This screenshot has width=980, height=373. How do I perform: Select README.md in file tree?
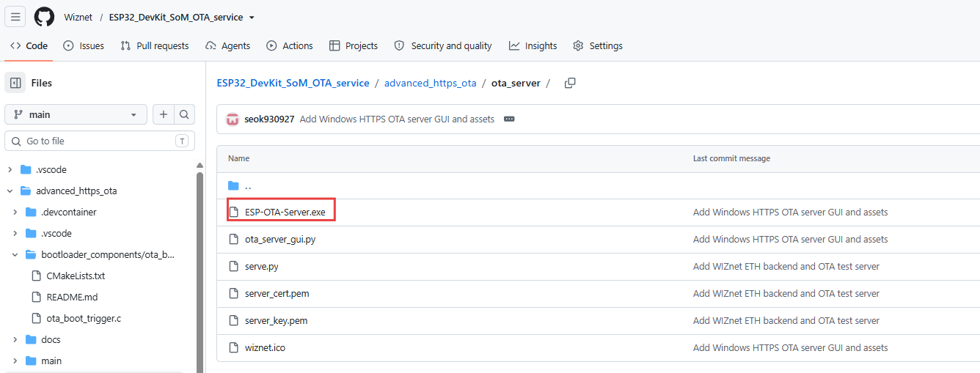click(72, 297)
